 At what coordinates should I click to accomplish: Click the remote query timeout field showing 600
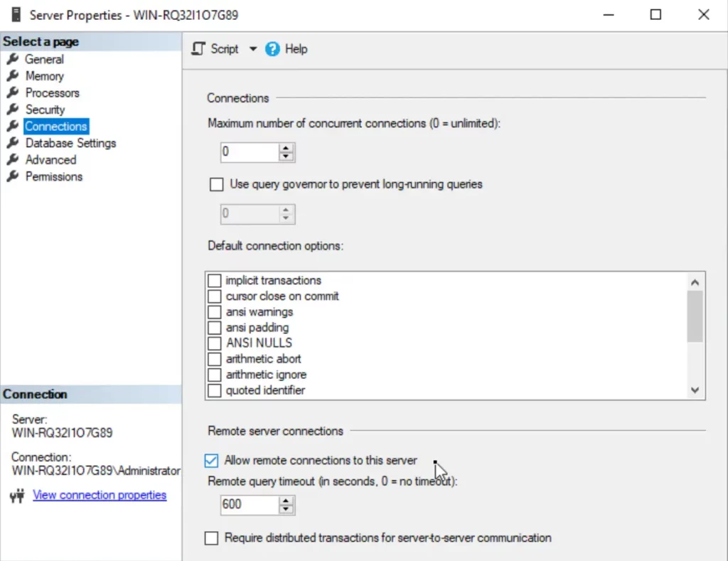pyautogui.click(x=250, y=505)
